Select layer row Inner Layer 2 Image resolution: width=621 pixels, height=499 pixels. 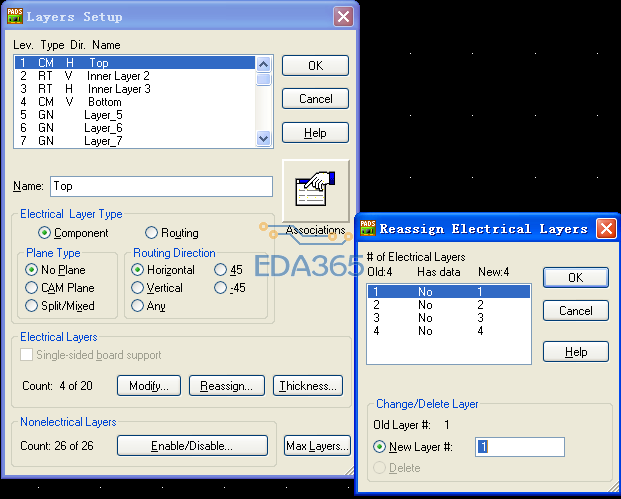coord(135,76)
